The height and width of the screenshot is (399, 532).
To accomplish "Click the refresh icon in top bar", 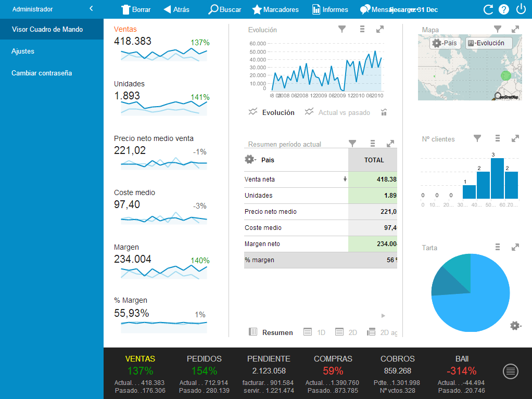I will 488,9.
